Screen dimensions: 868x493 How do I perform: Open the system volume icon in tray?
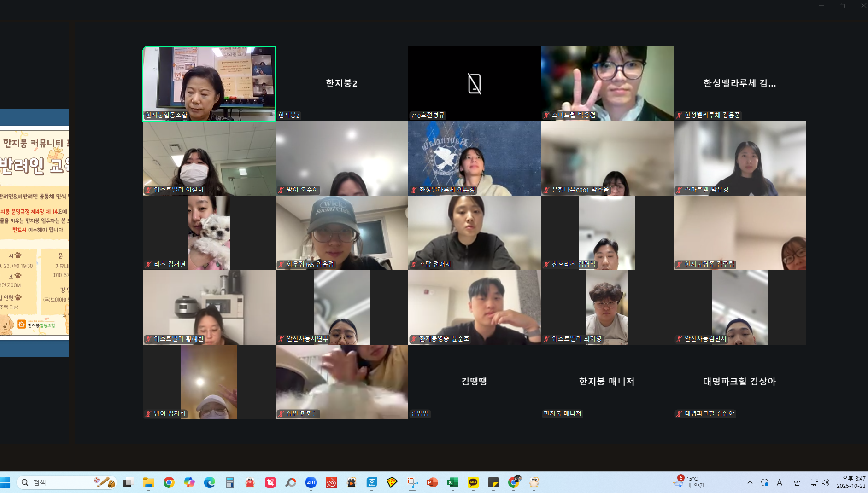click(x=826, y=482)
